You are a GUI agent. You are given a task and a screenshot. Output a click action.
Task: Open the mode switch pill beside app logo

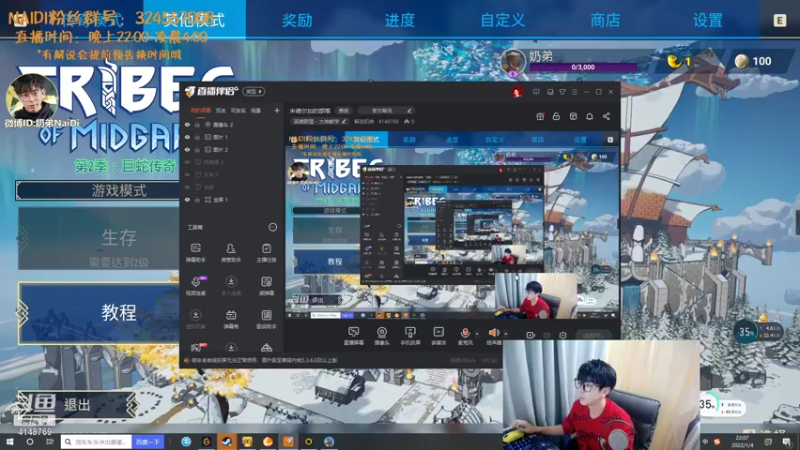click(254, 92)
